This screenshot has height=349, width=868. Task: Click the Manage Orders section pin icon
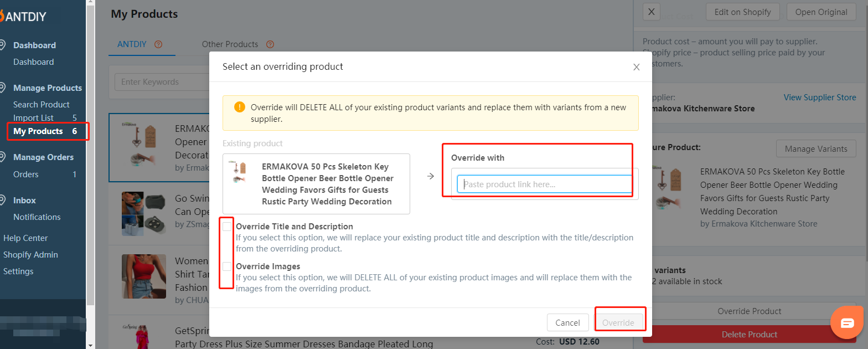[x=3, y=157]
